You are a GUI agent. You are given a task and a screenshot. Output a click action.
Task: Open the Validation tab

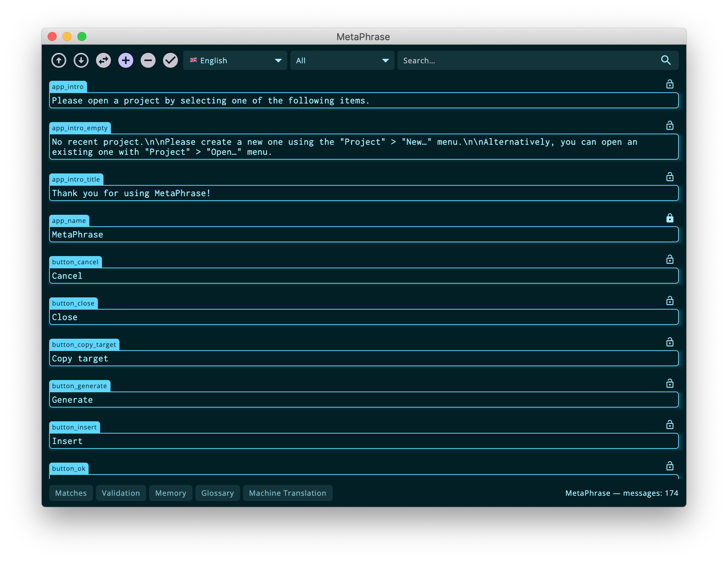point(121,493)
